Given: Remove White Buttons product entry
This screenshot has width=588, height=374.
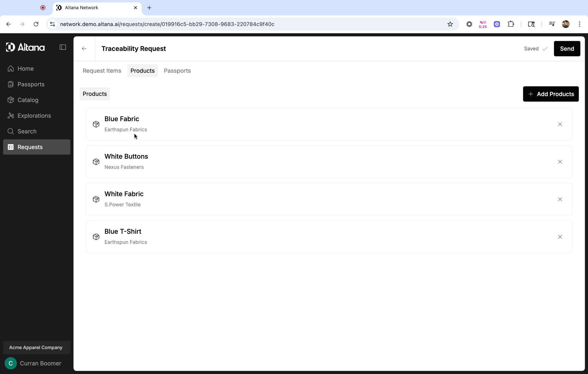Looking at the screenshot, I should pyautogui.click(x=560, y=162).
